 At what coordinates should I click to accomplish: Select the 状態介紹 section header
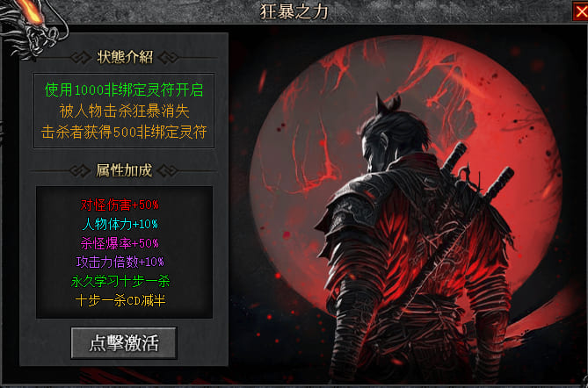point(125,57)
